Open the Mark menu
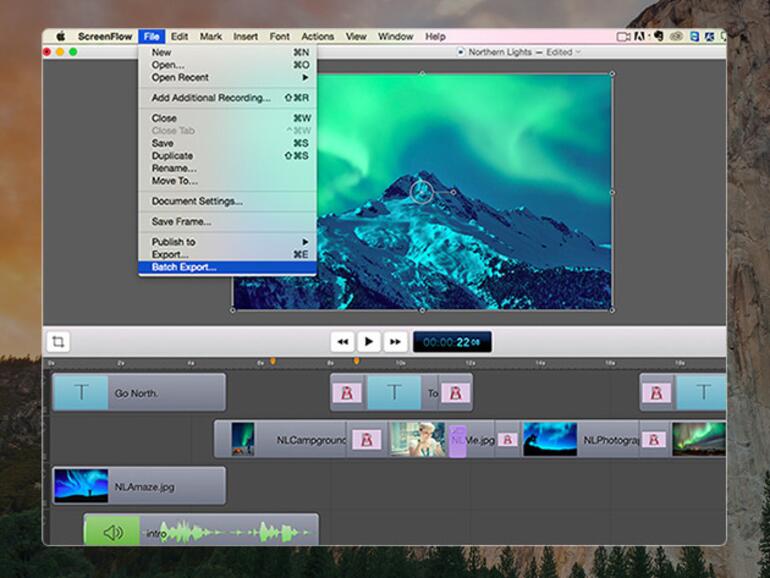Viewport: 770px width, 578px height. 211,36
